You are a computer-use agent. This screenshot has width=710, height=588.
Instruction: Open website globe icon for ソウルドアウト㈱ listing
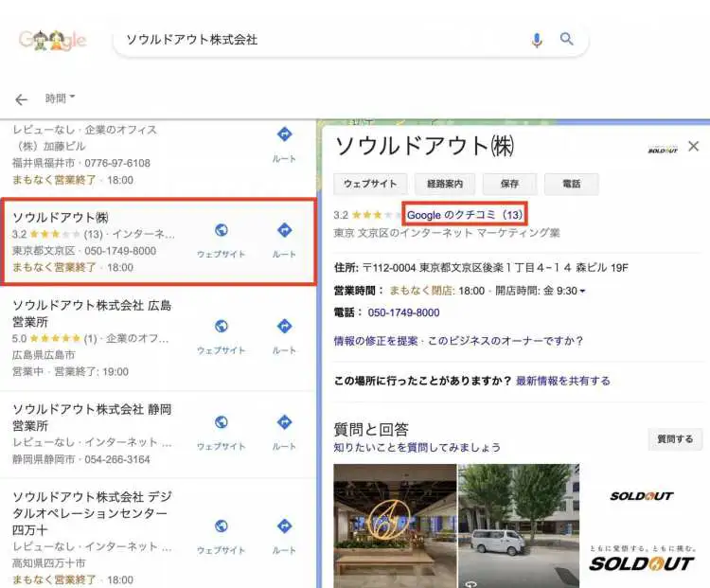point(221,231)
